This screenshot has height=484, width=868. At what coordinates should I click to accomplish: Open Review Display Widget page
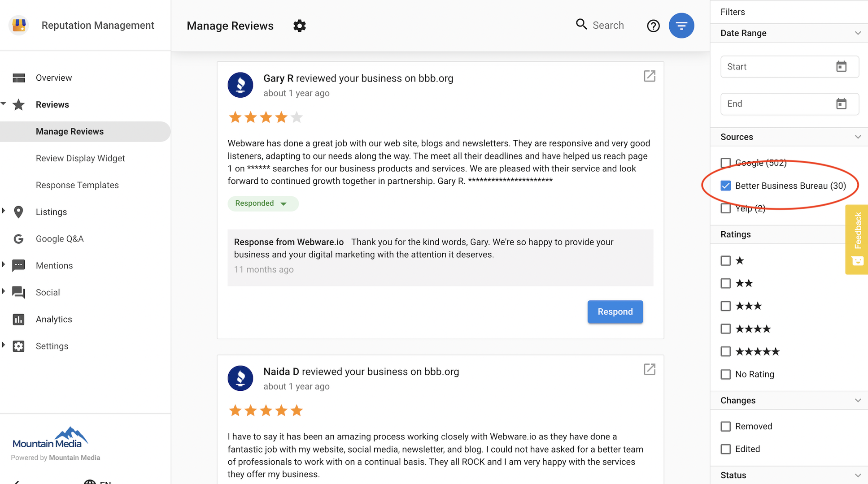(x=80, y=158)
